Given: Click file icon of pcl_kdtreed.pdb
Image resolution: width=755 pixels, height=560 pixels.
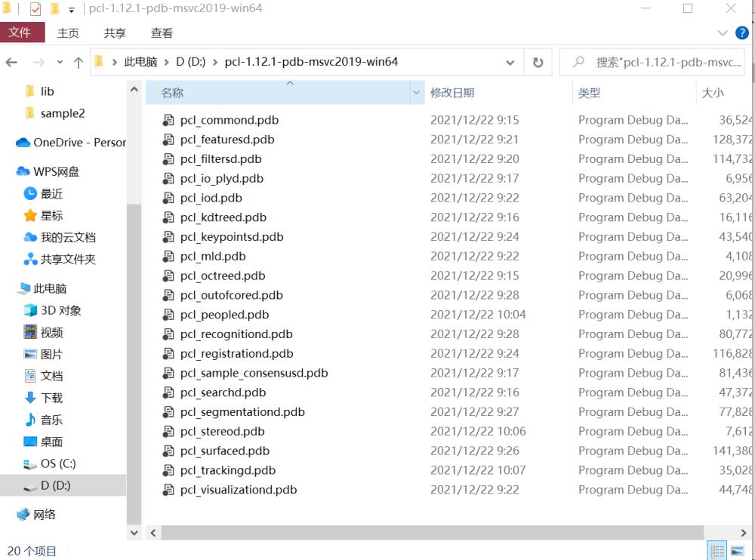Looking at the screenshot, I should pos(168,217).
